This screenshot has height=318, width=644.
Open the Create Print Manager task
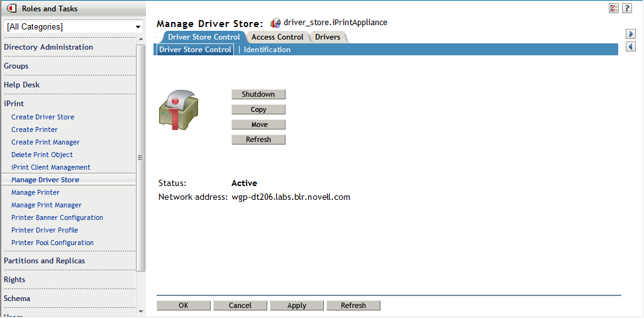[45, 143]
